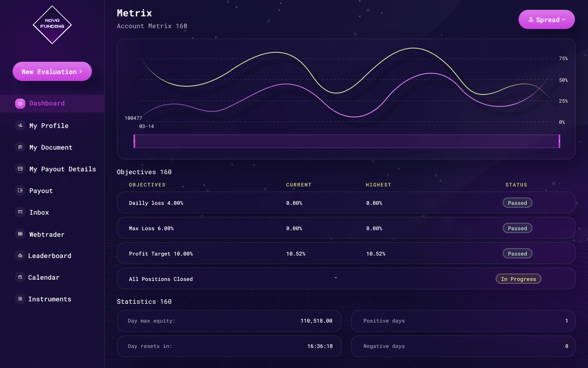Click the chevron on the New Evaluation button
Viewport: 588px width, 368px height.
pyautogui.click(x=80, y=71)
